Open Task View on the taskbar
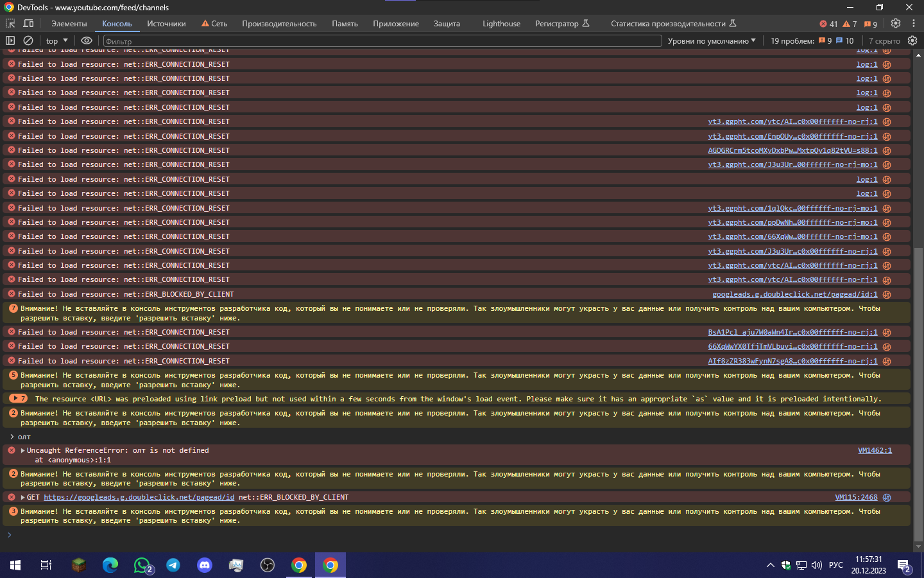 pyautogui.click(x=46, y=565)
